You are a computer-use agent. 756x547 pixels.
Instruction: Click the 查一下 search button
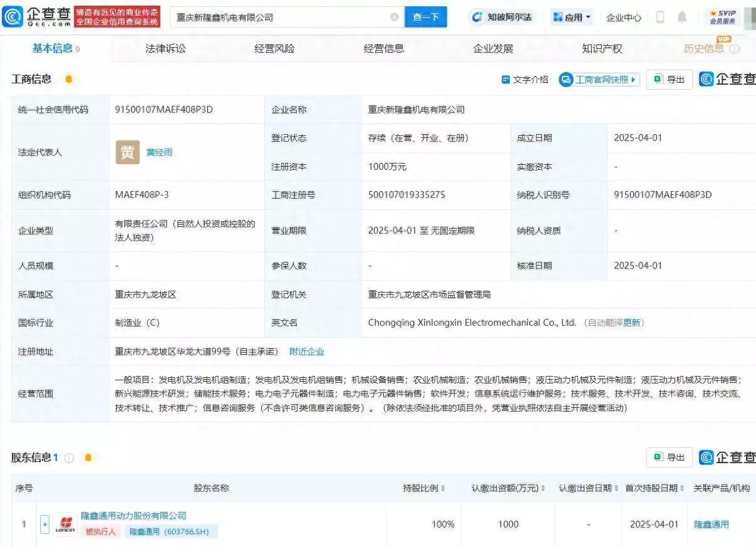coord(426,17)
